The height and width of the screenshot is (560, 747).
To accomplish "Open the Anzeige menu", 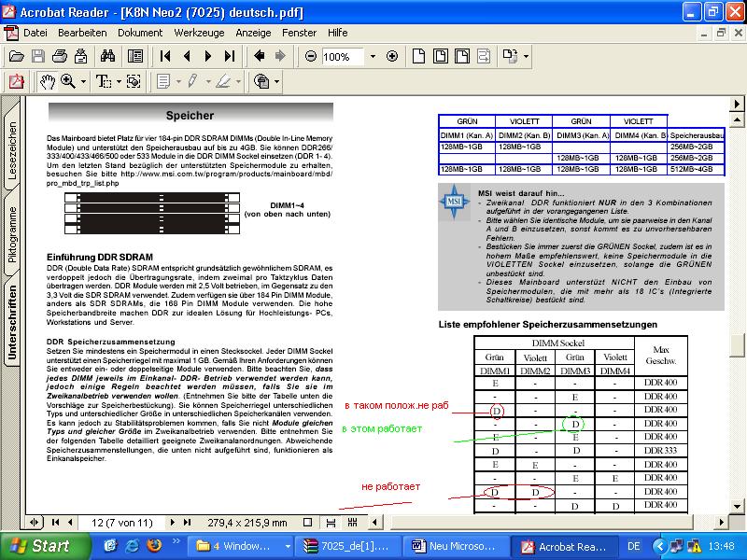I will [x=253, y=33].
